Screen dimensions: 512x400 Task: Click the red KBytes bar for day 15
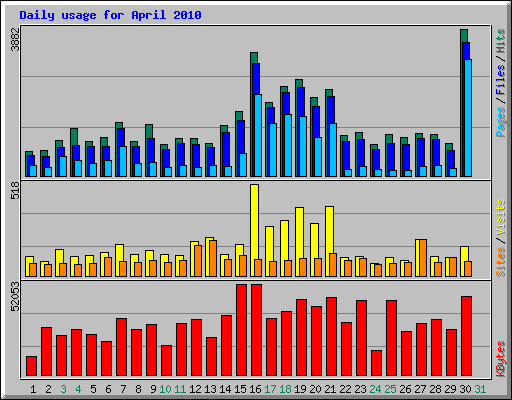click(x=241, y=330)
